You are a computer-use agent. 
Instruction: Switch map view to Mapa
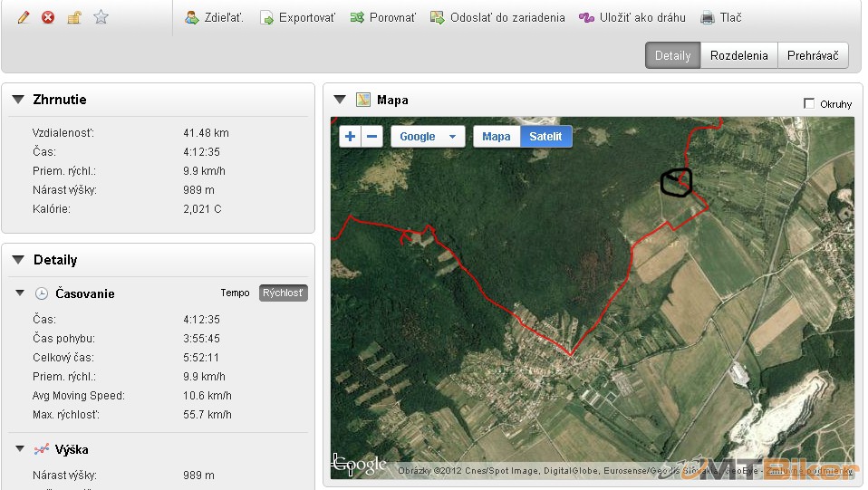496,136
